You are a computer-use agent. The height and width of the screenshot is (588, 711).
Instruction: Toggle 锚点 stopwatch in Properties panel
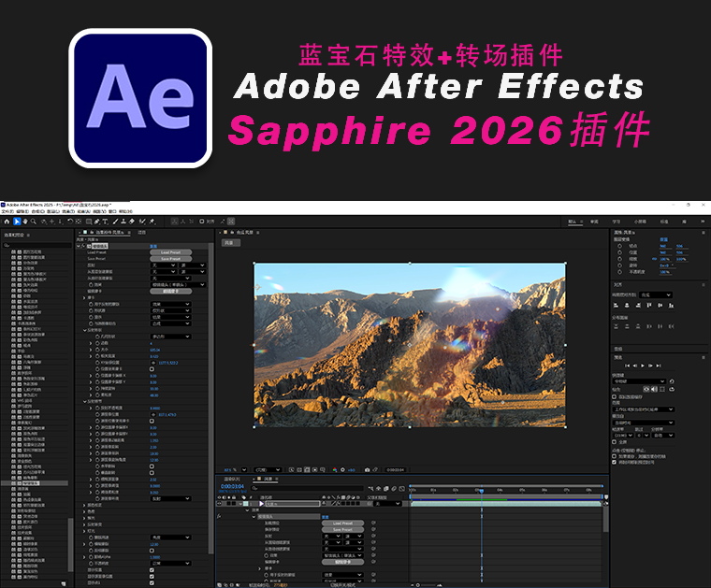(x=620, y=246)
